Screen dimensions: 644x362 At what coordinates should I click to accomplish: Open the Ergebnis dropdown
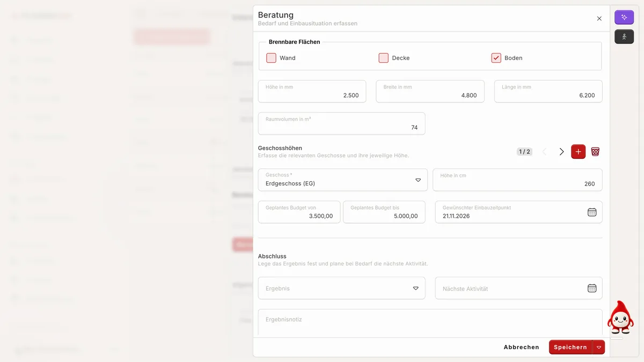coord(342,288)
